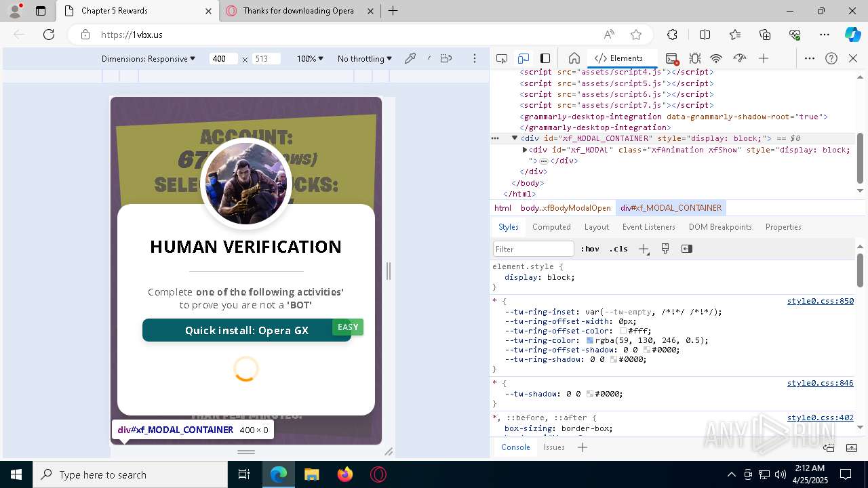The image size is (868, 488).
Task: Select the div#xf_MODAL_CONTAINER breadcrumb
Action: pyautogui.click(x=671, y=208)
